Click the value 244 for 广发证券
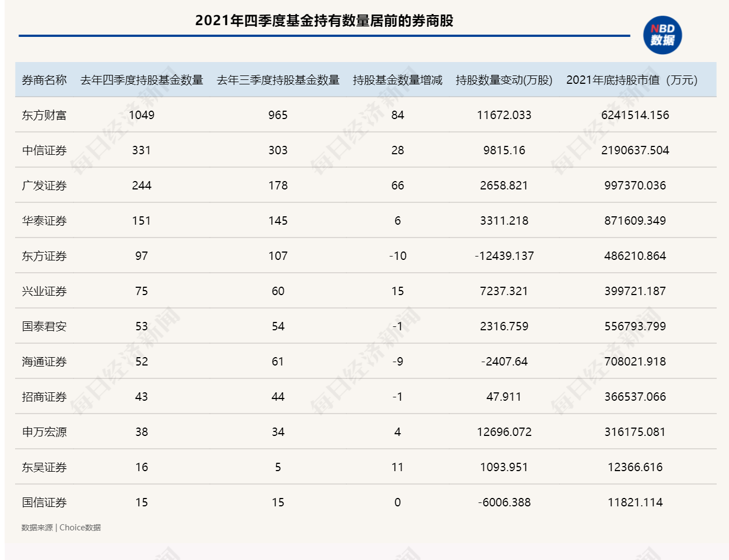 pos(141,186)
